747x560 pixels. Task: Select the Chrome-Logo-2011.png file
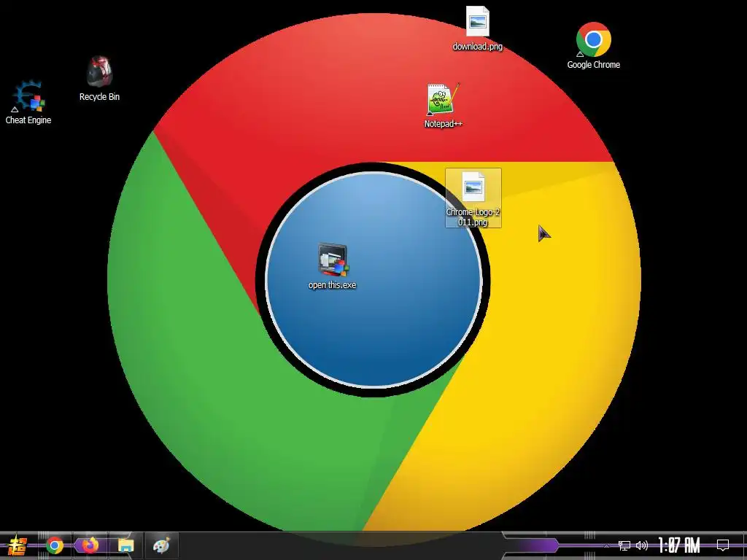point(473,198)
